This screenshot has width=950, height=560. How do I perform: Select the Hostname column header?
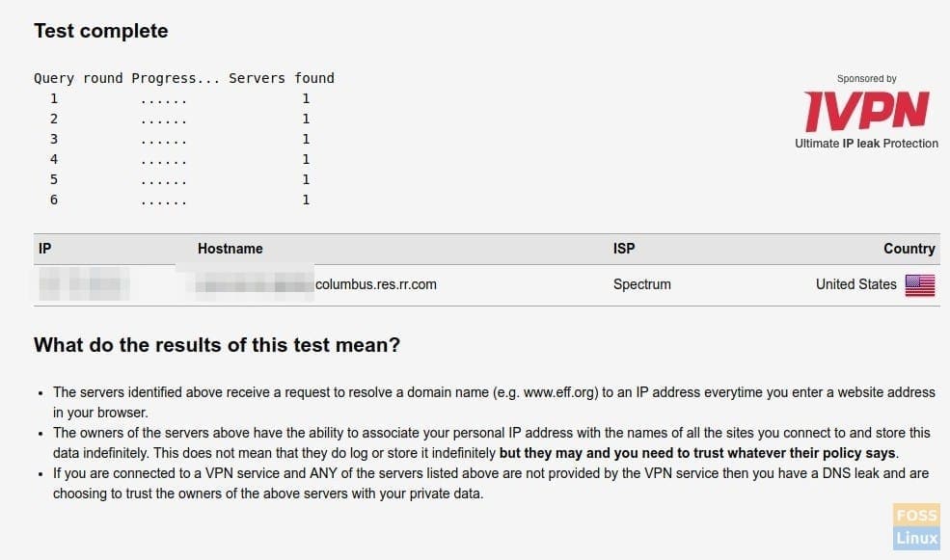tap(231, 249)
